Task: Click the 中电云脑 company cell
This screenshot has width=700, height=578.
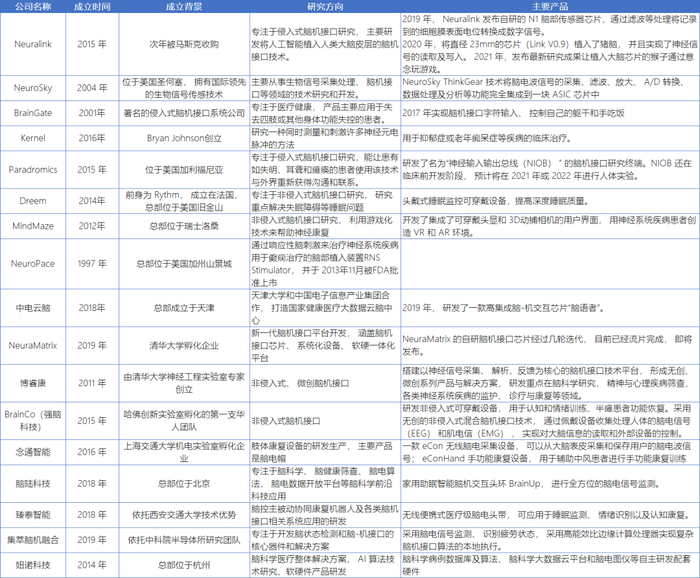Action: (33, 308)
